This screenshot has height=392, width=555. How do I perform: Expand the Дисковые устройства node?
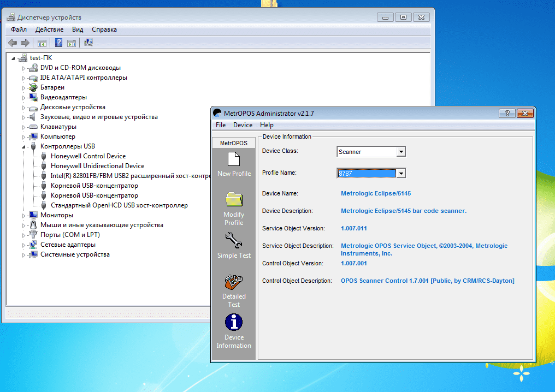coord(23,108)
